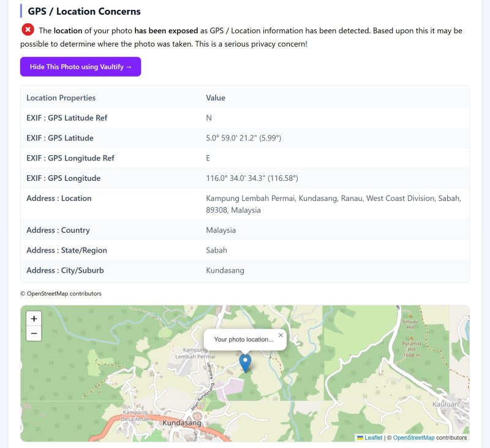Image resolution: width=490 pixels, height=448 pixels.
Task: Click the Kauluan label on map
Action: (445, 404)
